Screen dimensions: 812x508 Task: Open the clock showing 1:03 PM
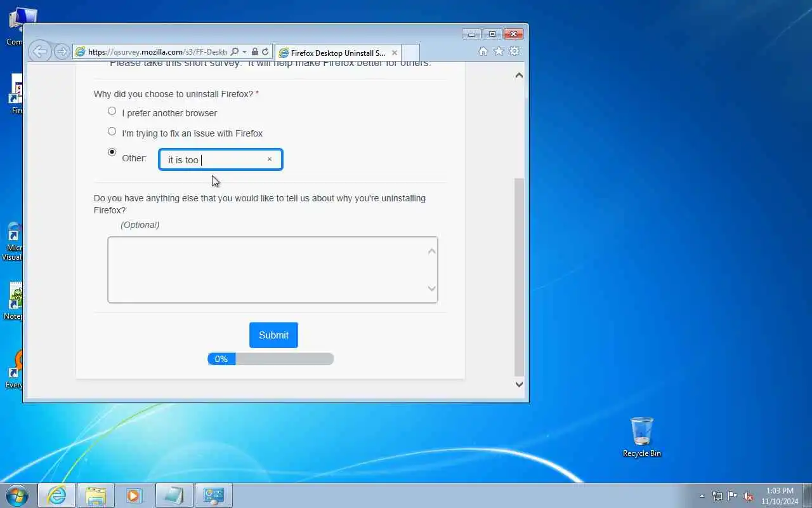[x=780, y=496]
